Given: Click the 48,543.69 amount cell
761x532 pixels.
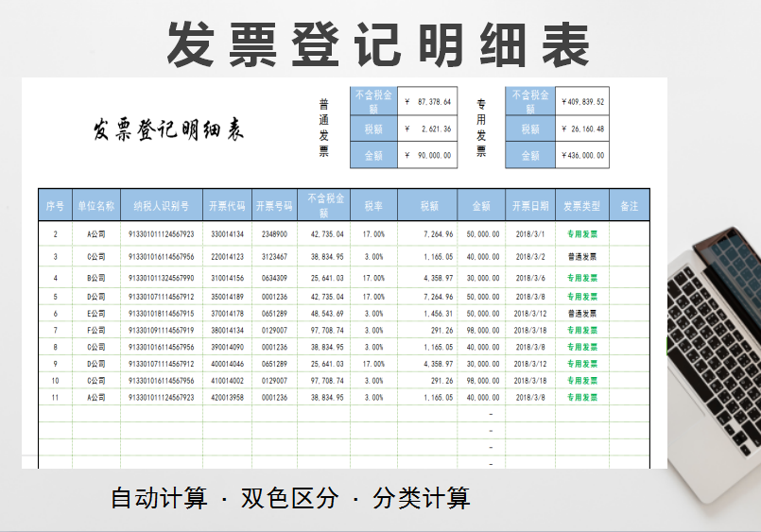Looking at the screenshot, I should (323, 314).
